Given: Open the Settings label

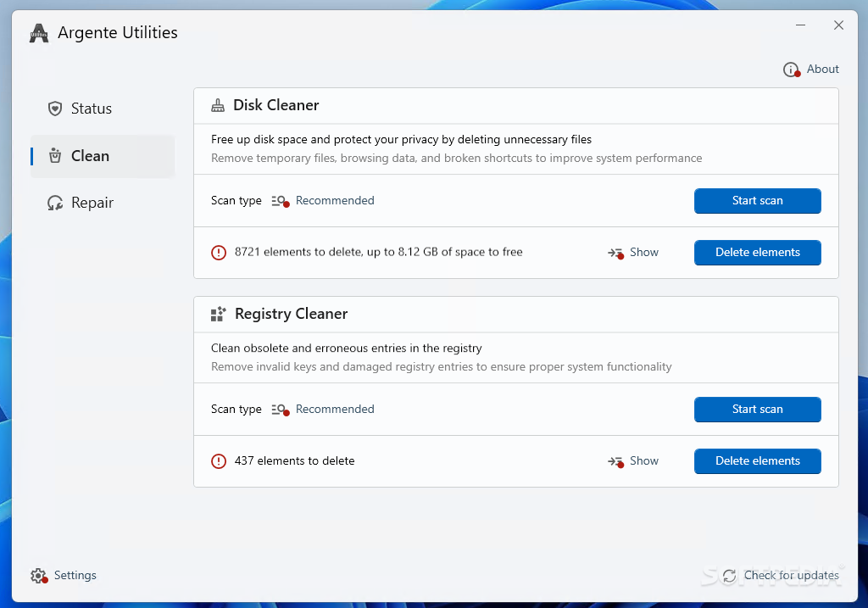Looking at the screenshot, I should click(x=75, y=575).
